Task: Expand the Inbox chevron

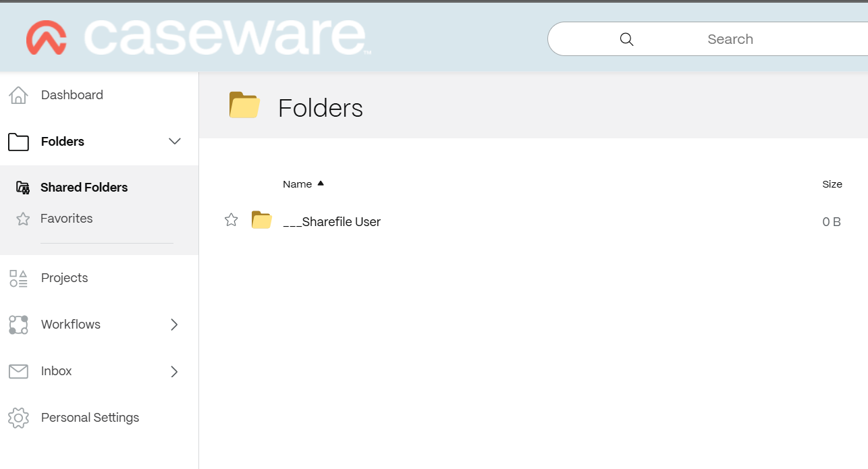Action: pyautogui.click(x=174, y=371)
